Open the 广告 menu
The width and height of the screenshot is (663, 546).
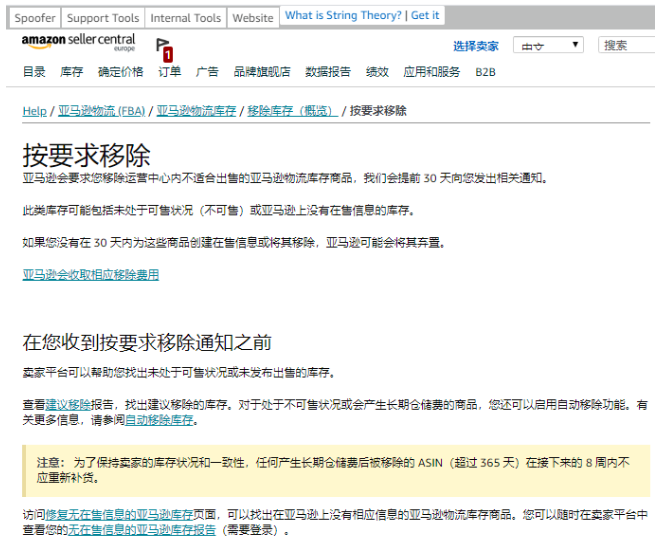pos(207,72)
